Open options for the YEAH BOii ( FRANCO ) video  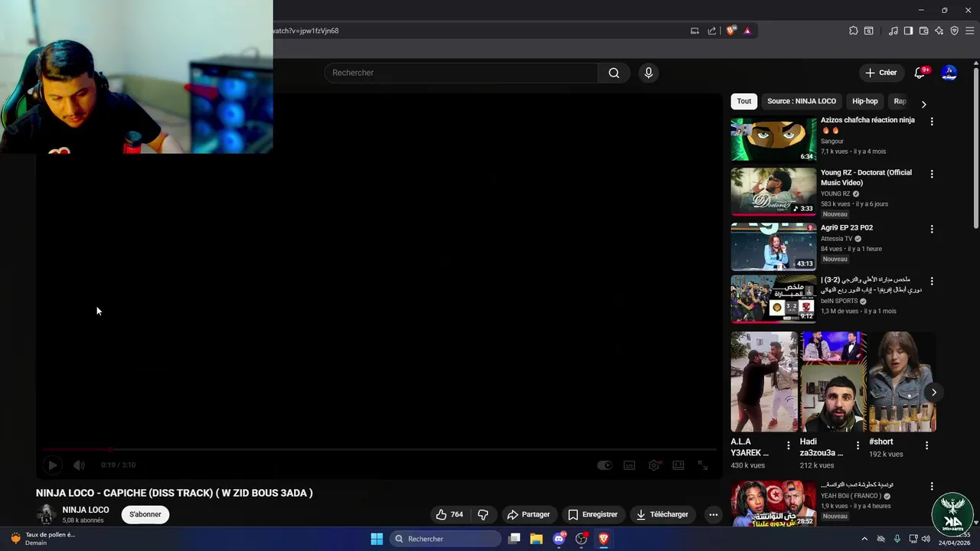click(x=932, y=486)
